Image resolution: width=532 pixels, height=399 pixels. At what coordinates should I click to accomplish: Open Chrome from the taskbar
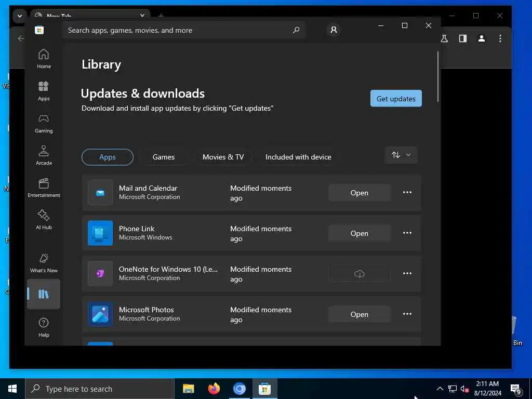[239, 389]
